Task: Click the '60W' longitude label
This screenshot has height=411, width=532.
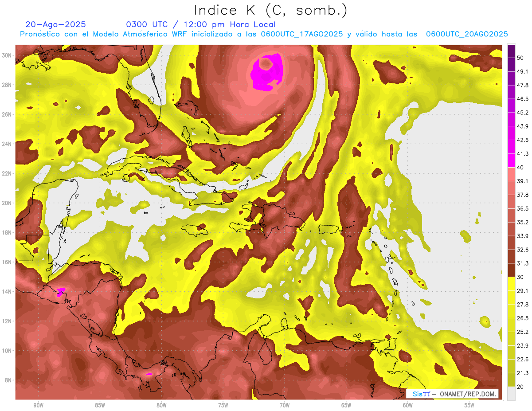Action: click(x=408, y=405)
